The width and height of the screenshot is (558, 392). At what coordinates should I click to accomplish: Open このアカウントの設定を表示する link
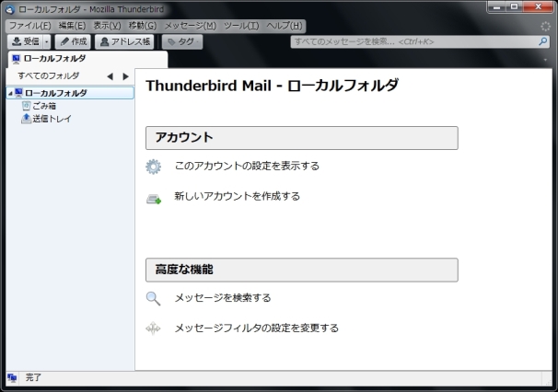pyautogui.click(x=247, y=166)
